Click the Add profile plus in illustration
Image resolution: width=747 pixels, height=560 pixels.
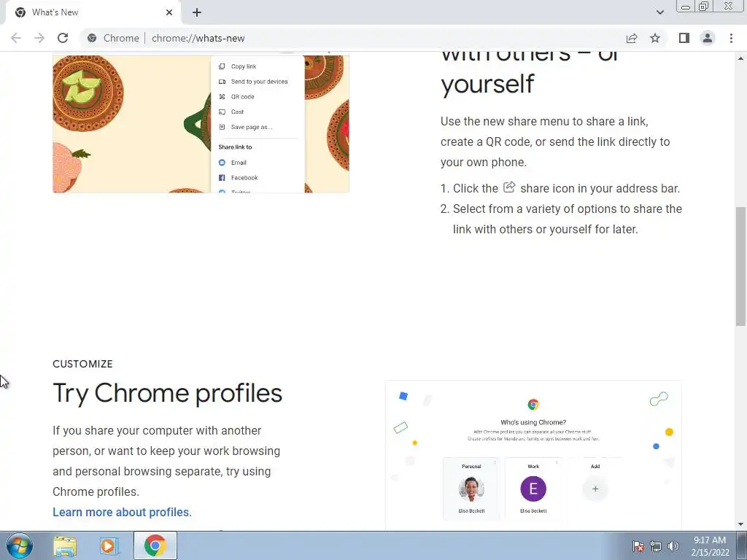[595, 489]
